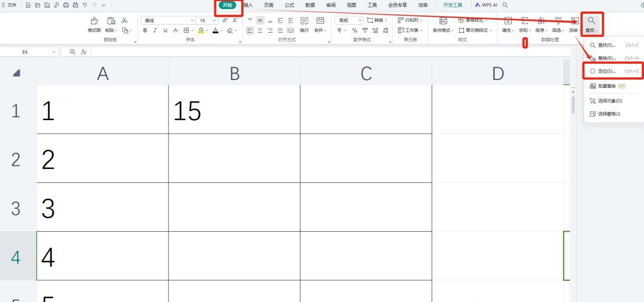Toggle align left icon

point(250,30)
